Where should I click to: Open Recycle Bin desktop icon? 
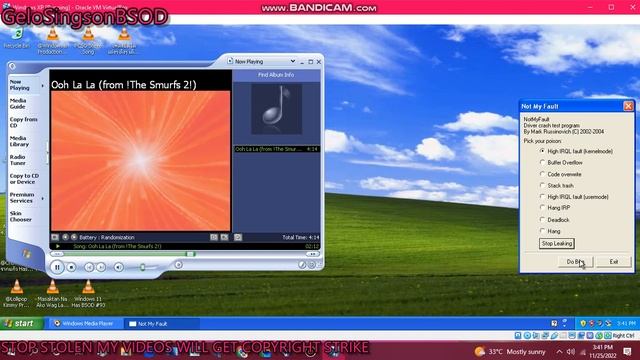pyautogui.click(x=17, y=38)
